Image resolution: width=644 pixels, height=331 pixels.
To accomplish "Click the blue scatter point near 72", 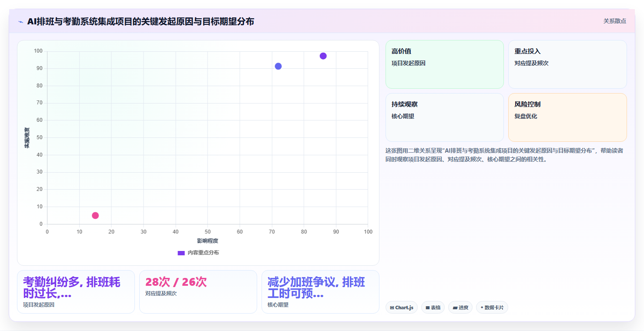I will tap(278, 66).
